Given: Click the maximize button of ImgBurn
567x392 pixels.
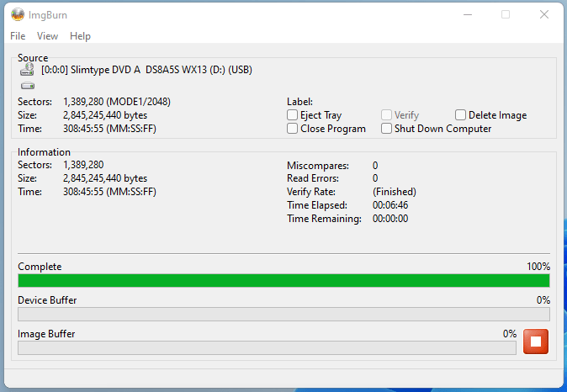Looking at the screenshot, I should click(x=506, y=15).
